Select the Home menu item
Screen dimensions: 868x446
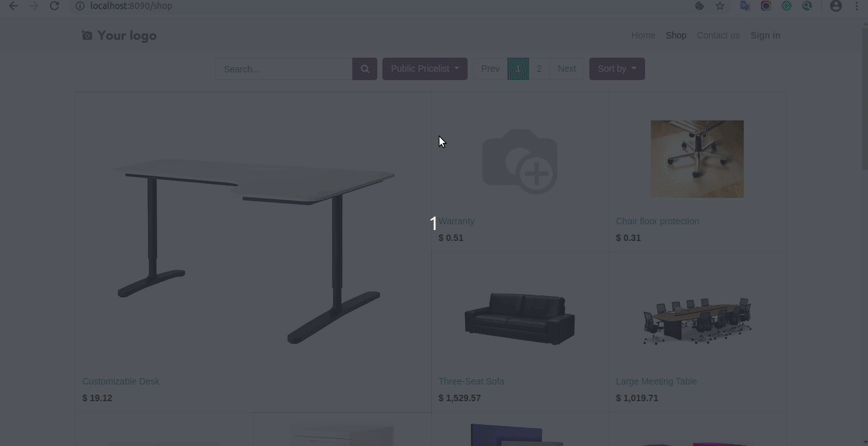(x=643, y=35)
